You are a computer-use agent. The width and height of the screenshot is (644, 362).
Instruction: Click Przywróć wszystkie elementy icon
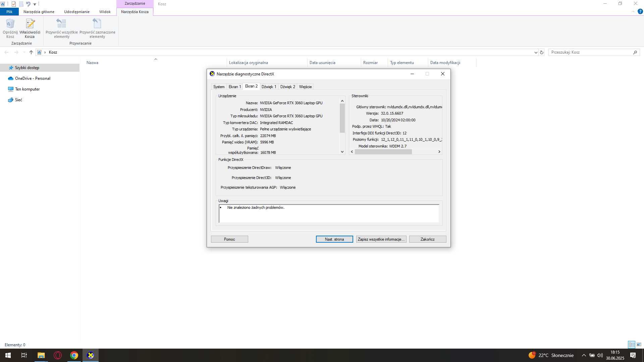tap(61, 28)
